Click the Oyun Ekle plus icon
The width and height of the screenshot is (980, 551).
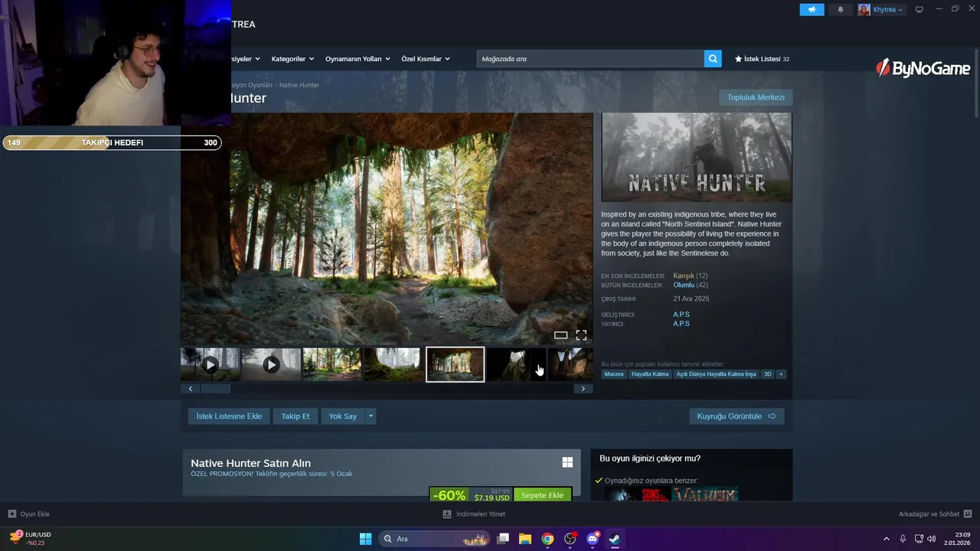click(12, 514)
